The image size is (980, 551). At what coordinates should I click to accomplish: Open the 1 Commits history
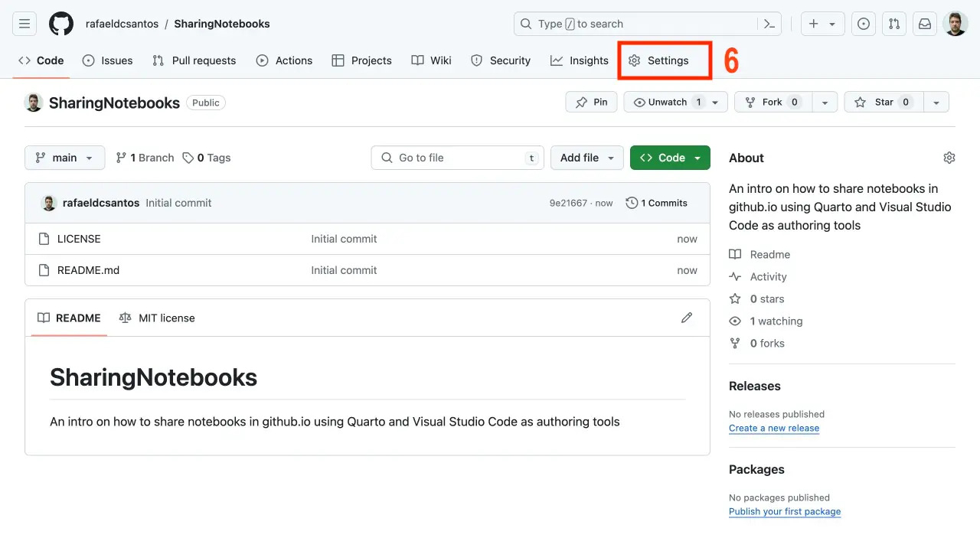(x=657, y=203)
